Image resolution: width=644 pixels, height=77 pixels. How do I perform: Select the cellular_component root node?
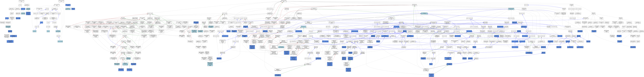pyautogui.click(x=61, y=1)
